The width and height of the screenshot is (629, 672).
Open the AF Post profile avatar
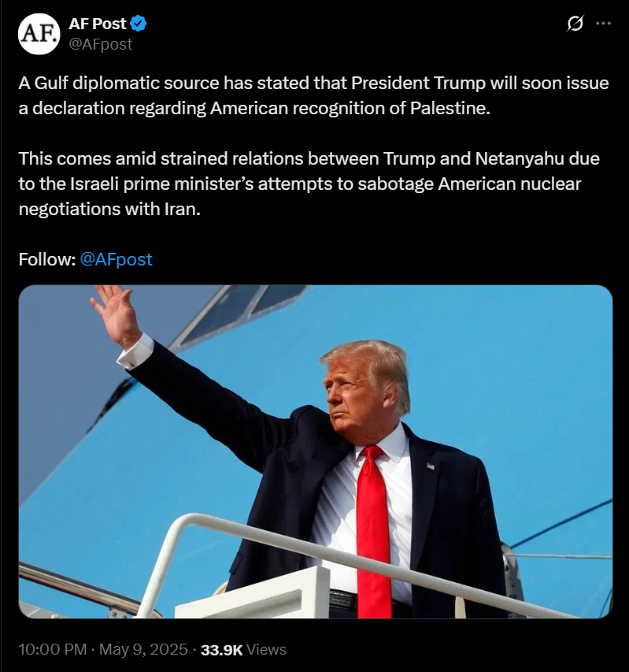(x=39, y=34)
